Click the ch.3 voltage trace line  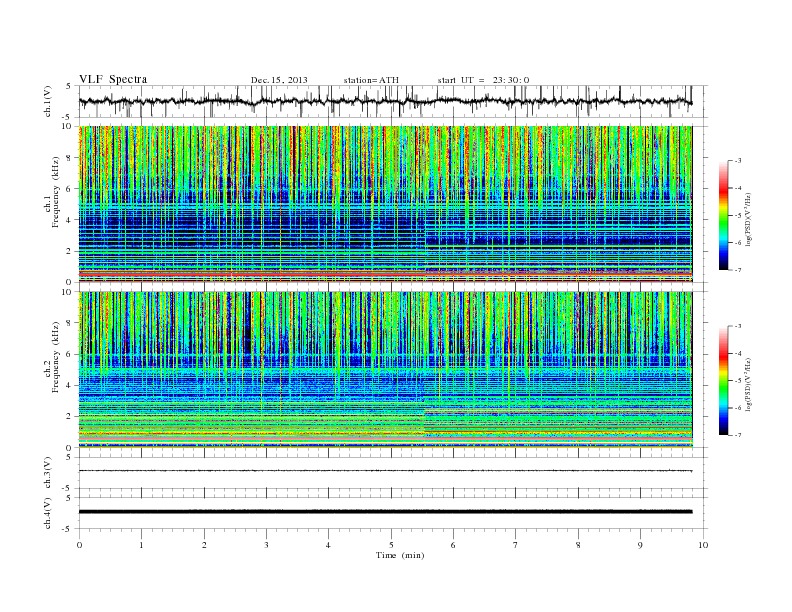click(385, 471)
